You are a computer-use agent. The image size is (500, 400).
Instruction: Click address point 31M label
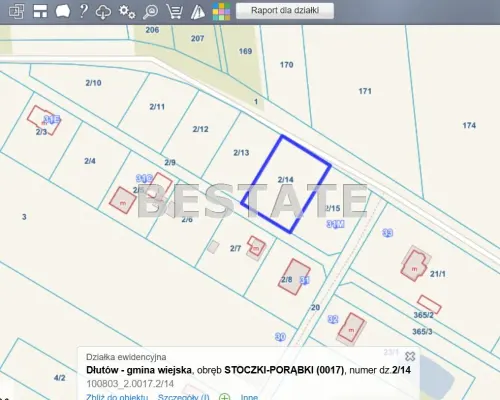[335, 224]
